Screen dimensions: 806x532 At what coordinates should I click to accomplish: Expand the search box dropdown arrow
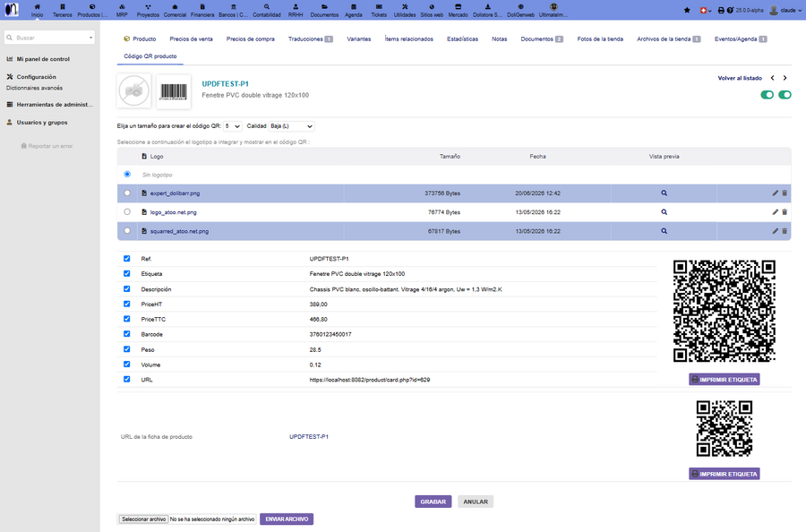click(x=91, y=38)
